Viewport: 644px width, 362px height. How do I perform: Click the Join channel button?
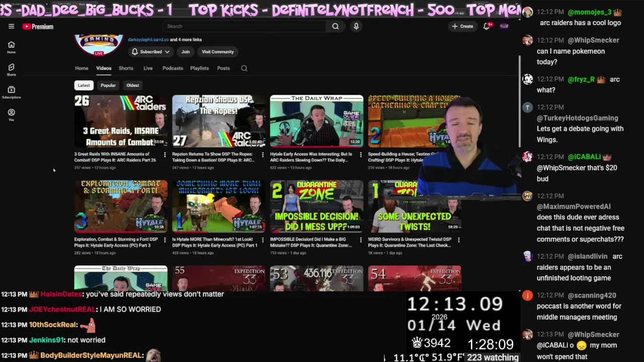click(186, 52)
